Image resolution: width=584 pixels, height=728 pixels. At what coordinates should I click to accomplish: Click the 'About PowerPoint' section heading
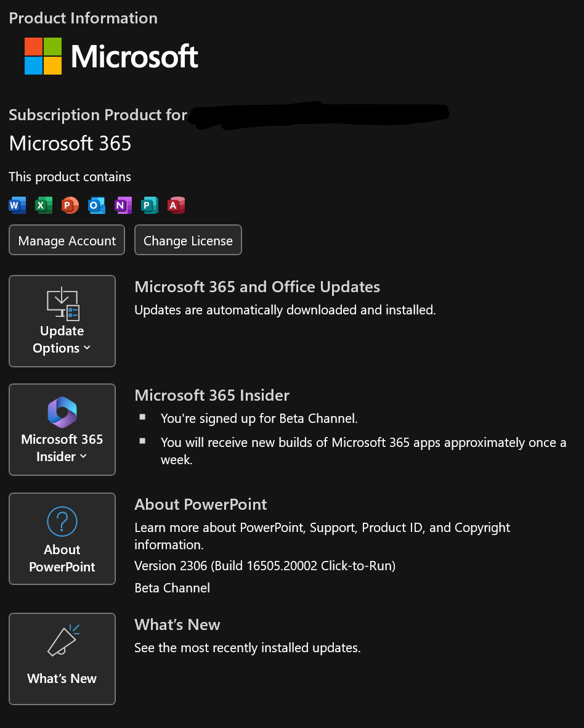click(200, 504)
